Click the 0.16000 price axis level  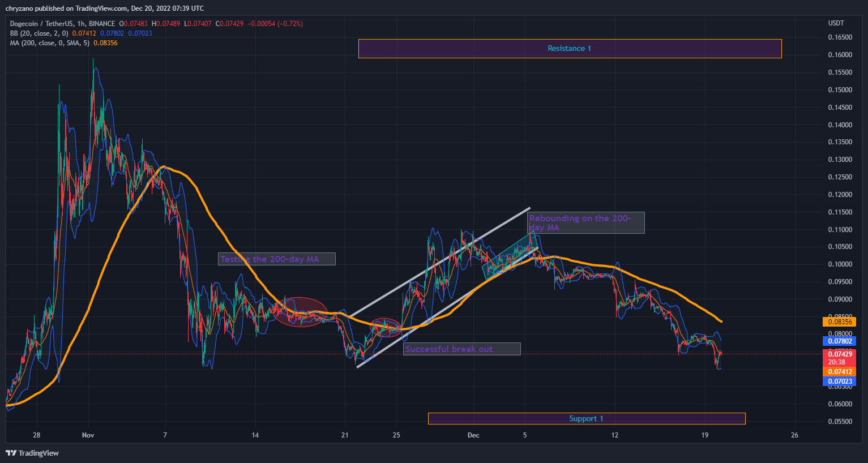pyautogui.click(x=840, y=55)
